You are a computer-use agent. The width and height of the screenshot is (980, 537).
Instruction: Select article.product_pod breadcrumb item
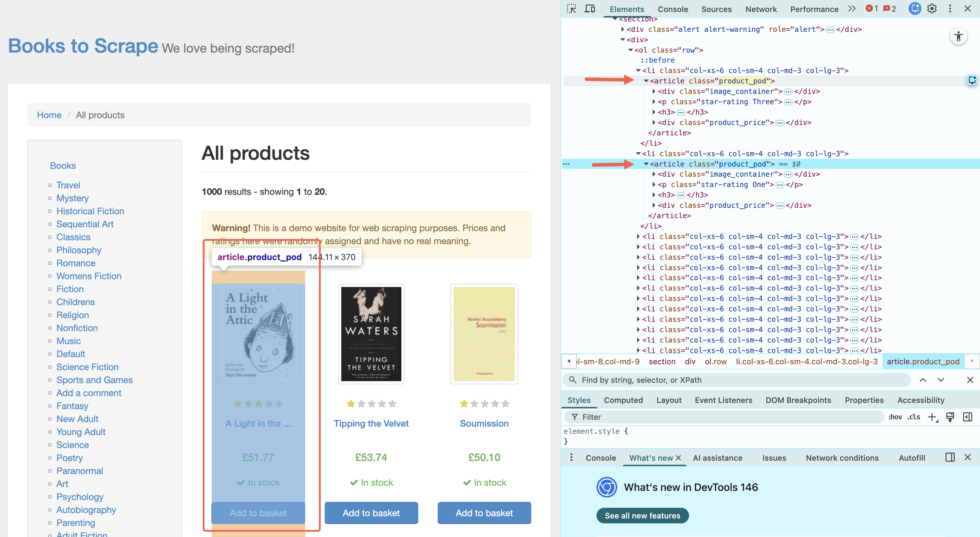923,362
